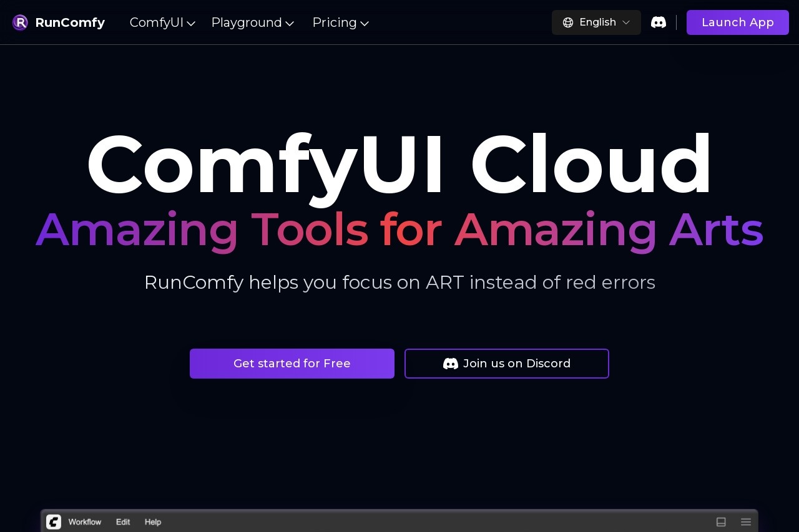
Task: Click the globe language icon
Action: [568, 22]
